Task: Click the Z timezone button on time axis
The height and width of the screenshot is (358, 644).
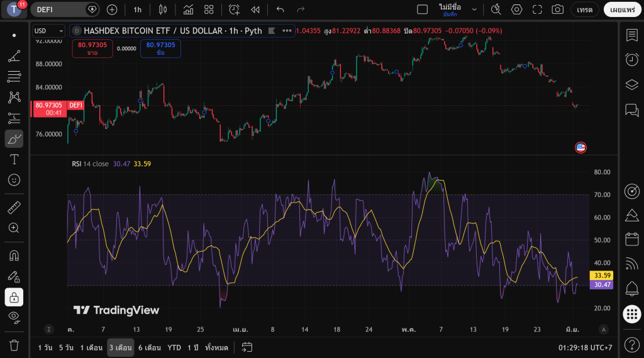Action: coord(49,329)
